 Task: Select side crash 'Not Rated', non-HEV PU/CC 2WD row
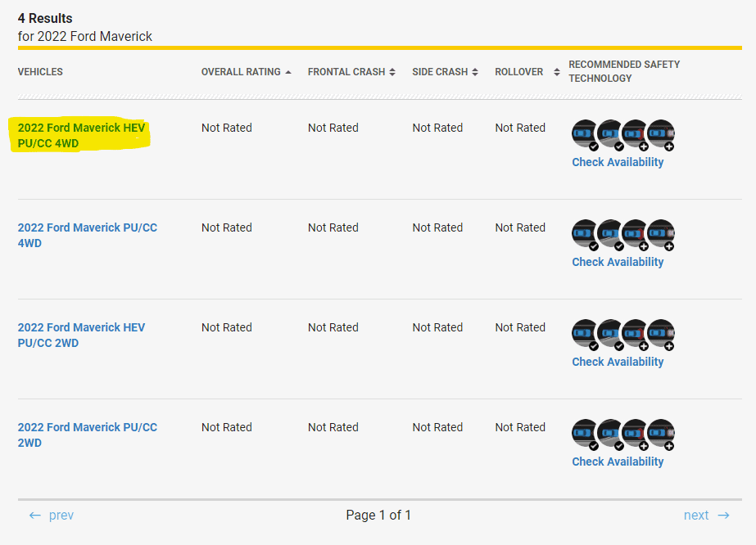pos(437,427)
